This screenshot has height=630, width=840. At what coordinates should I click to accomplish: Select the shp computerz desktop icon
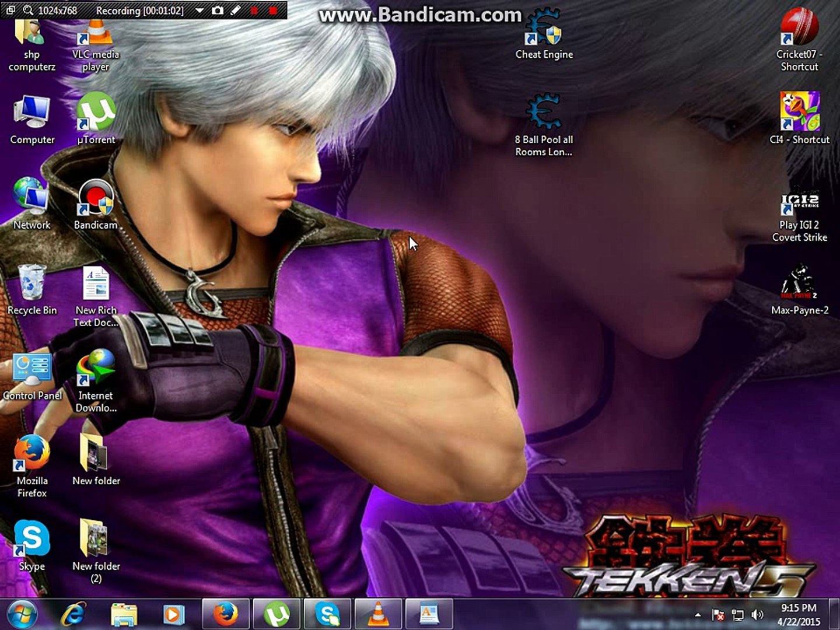(32, 45)
